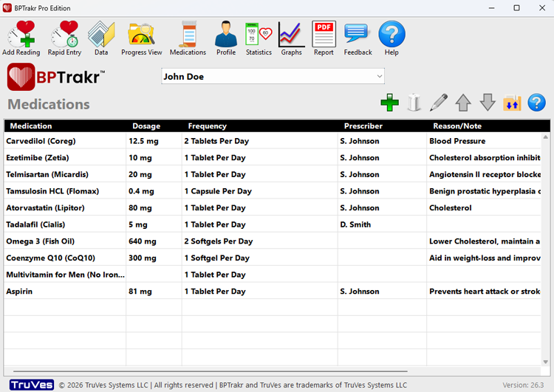View blood pressure Statistics
The width and height of the screenshot is (554, 392).
tap(259, 38)
